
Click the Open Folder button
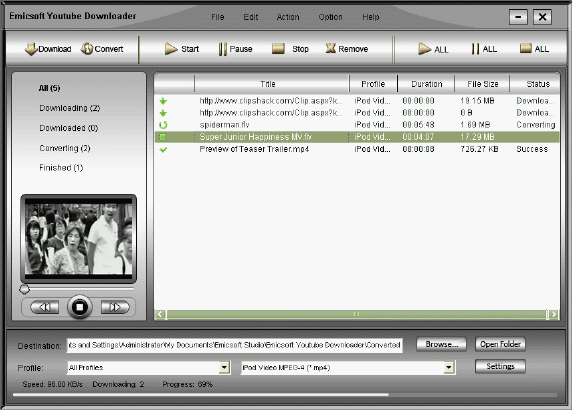click(x=500, y=344)
